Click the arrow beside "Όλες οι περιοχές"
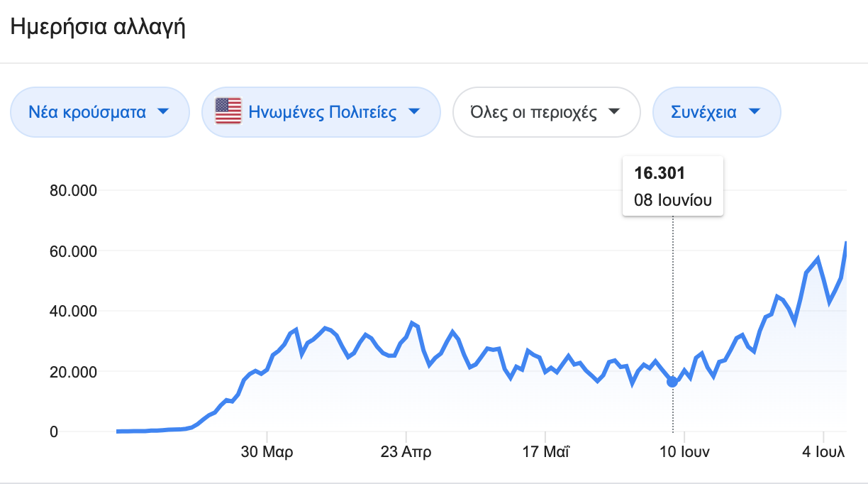Viewport: 868px width, 484px height. (x=615, y=111)
